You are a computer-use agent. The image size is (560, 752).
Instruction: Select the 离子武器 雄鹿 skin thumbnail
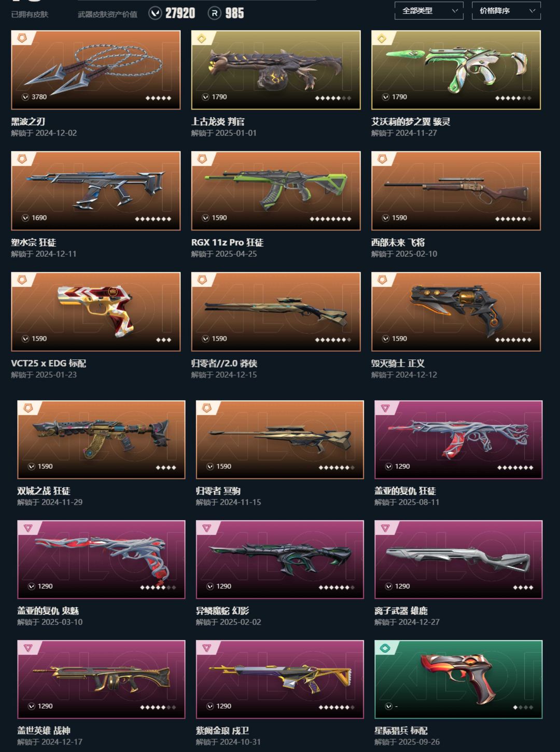coord(458,559)
